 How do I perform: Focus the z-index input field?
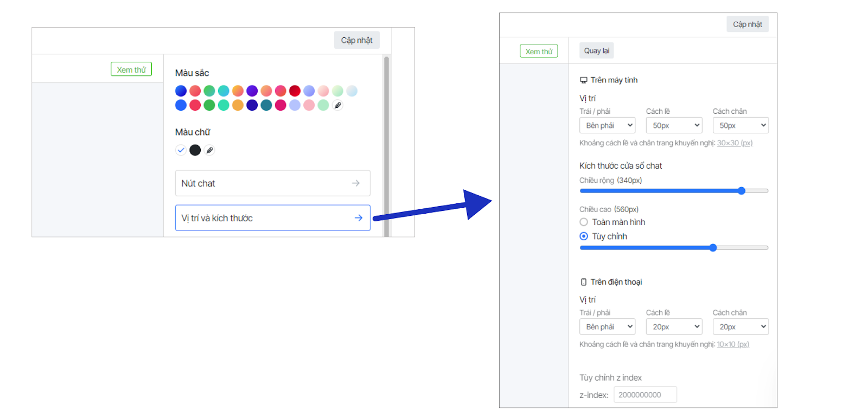pos(645,395)
